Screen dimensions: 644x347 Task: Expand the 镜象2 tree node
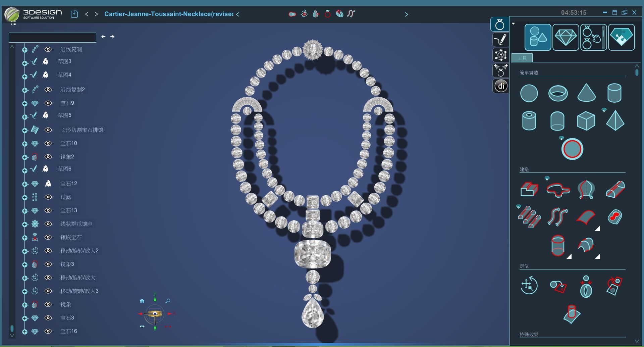(x=24, y=157)
